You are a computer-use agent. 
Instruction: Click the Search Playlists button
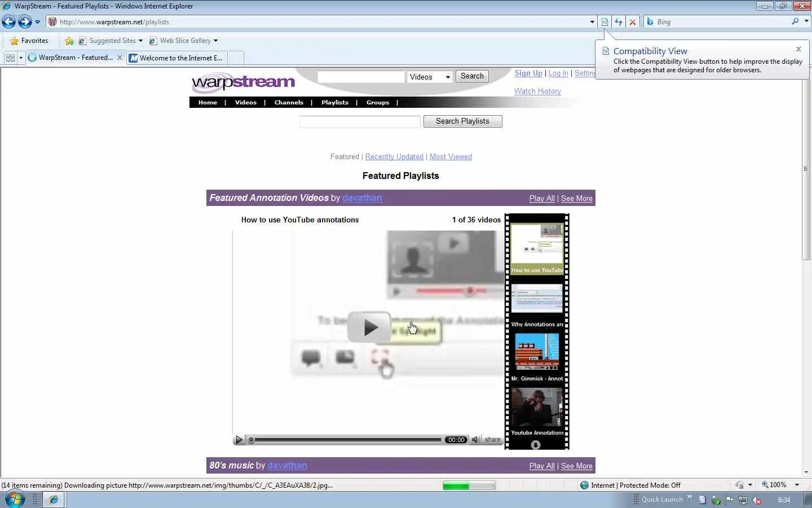click(462, 121)
